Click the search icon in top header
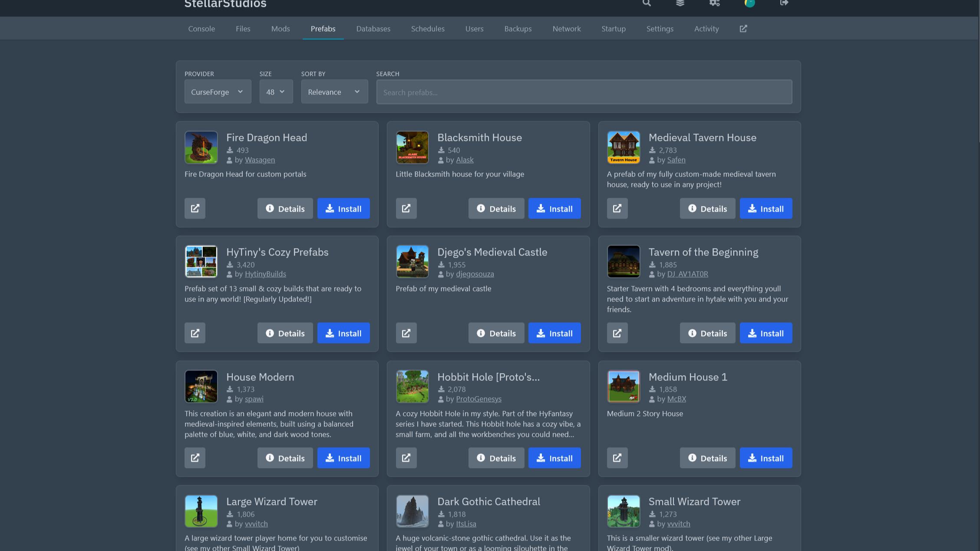This screenshot has height=551, width=980. 647,3
